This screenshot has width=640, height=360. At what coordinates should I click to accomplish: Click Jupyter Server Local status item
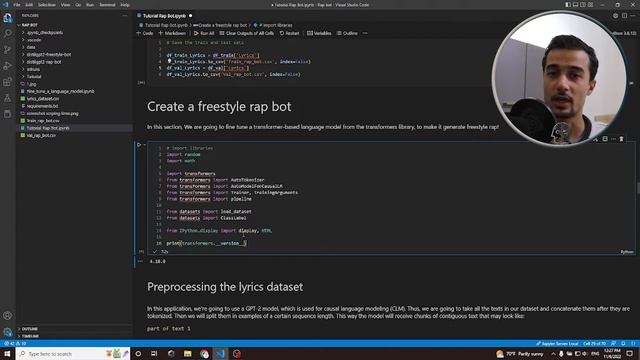tap(557, 343)
